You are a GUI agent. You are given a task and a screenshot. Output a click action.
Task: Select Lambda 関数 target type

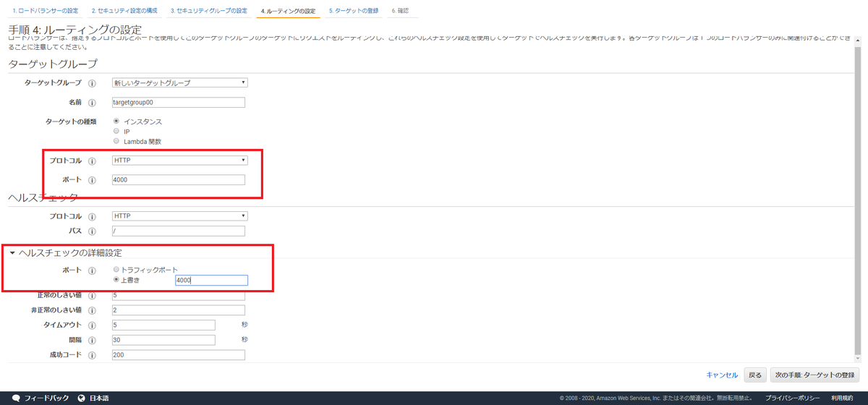116,142
